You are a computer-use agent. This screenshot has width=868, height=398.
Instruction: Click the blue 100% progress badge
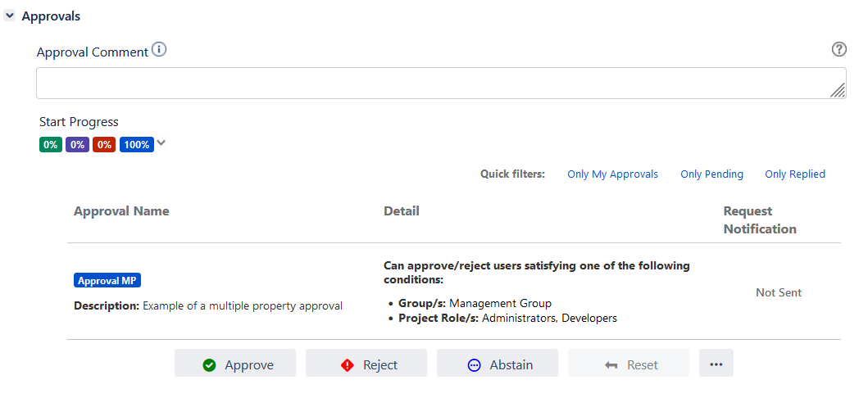(136, 145)
